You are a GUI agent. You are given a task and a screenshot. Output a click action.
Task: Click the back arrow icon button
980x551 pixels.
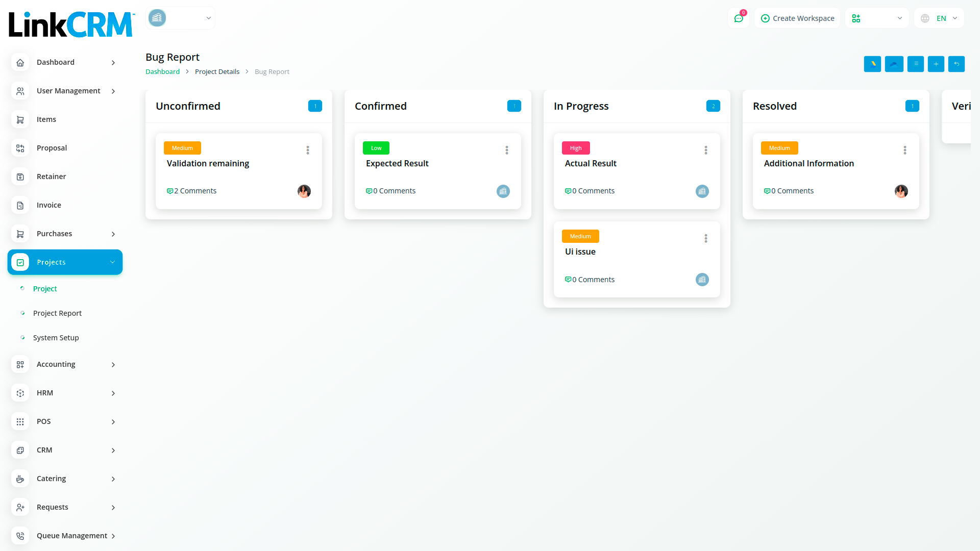pos(956,64)
